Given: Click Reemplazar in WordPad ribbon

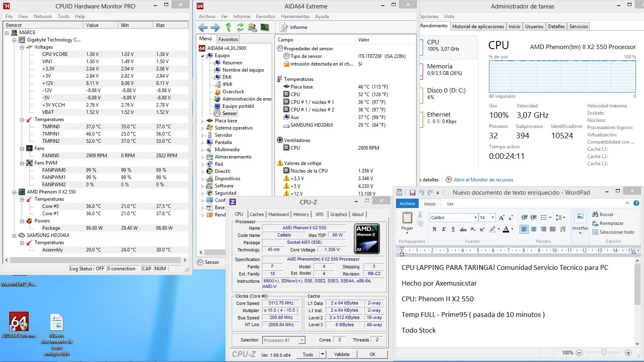Looking at the screenshot, I should (607, 223).
